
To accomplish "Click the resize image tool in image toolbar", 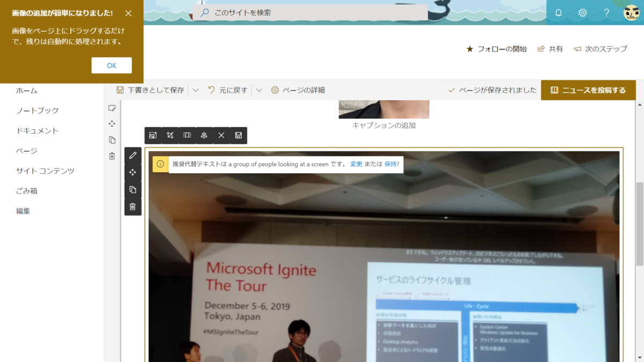I will pos(153,136).
